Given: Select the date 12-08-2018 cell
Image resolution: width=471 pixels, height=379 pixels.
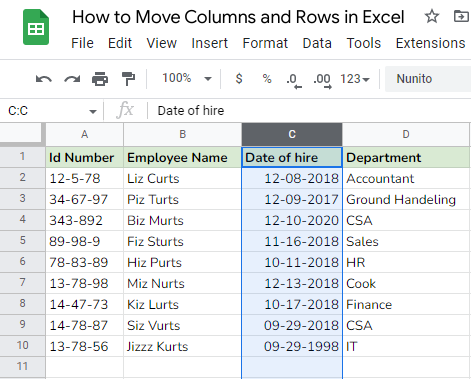Looking at the screenshot, I should pos(292,178).
